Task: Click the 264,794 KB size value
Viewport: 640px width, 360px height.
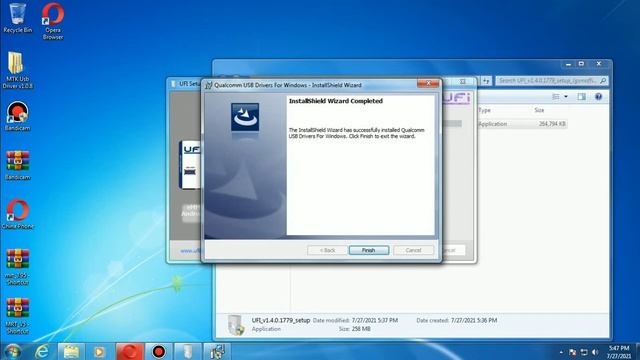Action: (x=552, y=124)
